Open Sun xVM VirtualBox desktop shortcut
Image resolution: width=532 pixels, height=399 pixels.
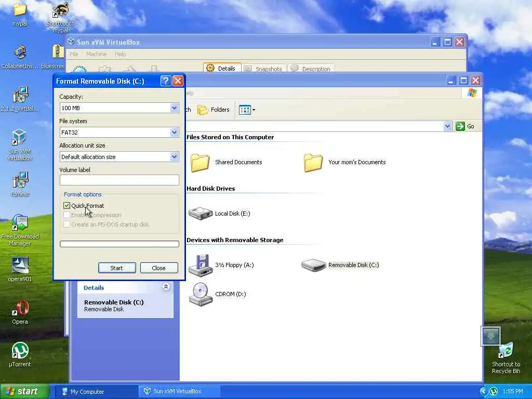click(20, 145)
